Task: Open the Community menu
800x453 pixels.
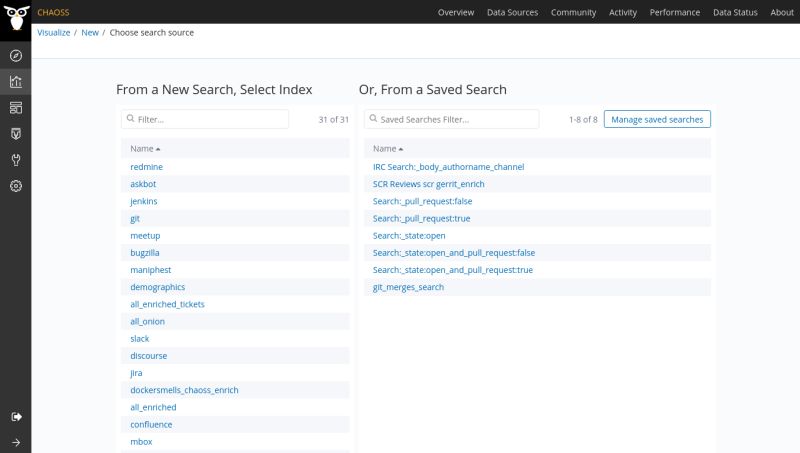Action: [573, 12]
